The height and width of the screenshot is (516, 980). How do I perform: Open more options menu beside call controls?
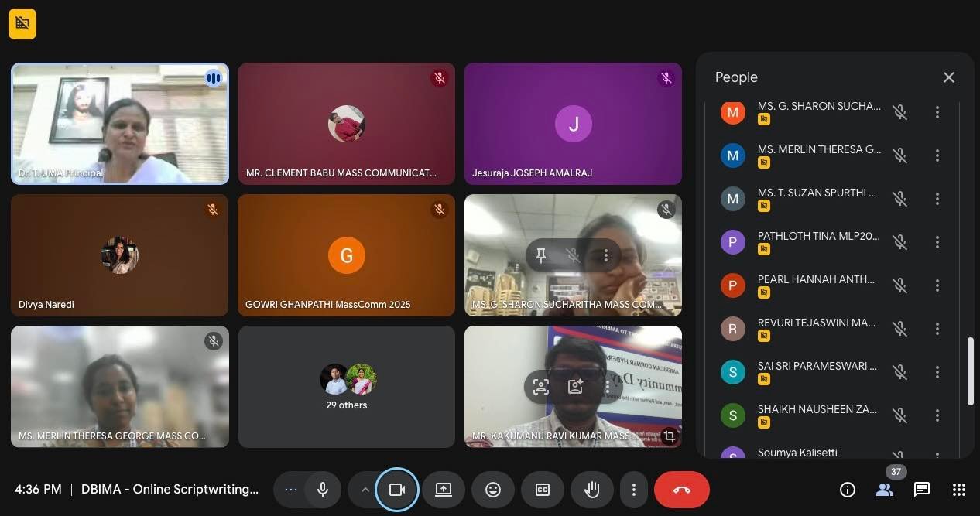pos(634,490)
